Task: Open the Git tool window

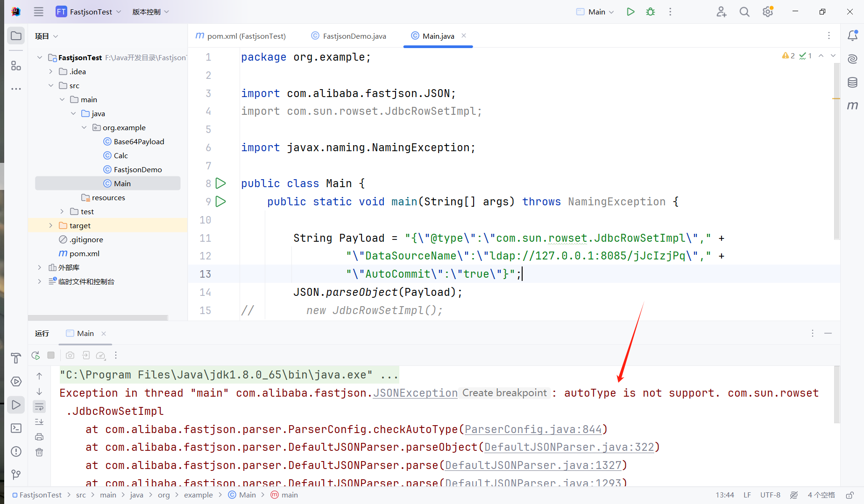Action: pos(16,475)
